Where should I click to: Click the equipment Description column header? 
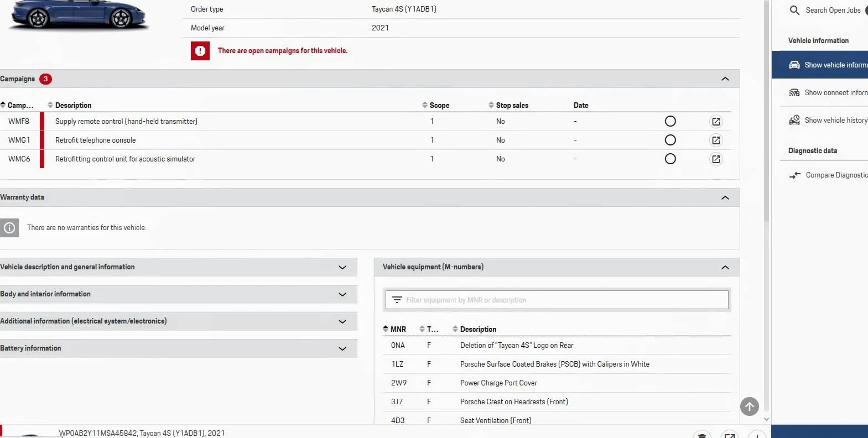click(x=478, y=329)
